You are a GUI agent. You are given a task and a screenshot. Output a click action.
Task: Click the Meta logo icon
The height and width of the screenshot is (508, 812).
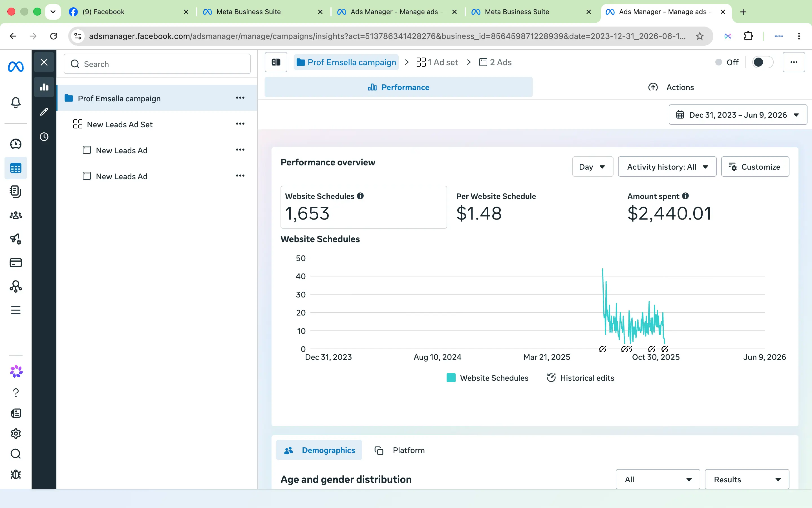pos(16,67)
